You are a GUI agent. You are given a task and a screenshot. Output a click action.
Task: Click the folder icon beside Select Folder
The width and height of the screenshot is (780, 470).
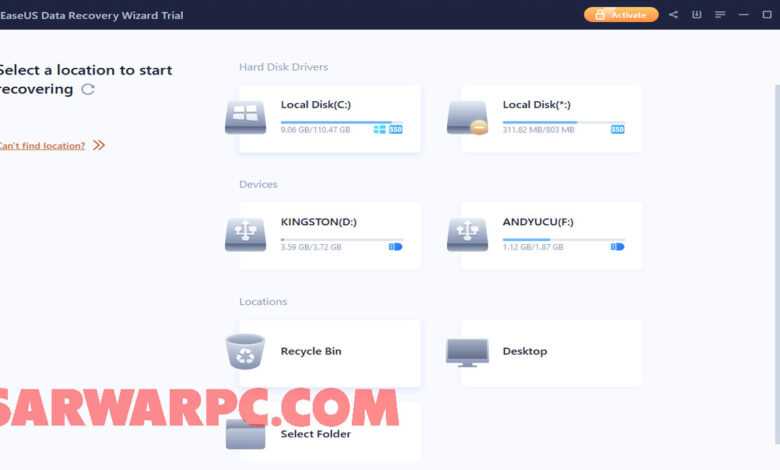click(245, 434)
